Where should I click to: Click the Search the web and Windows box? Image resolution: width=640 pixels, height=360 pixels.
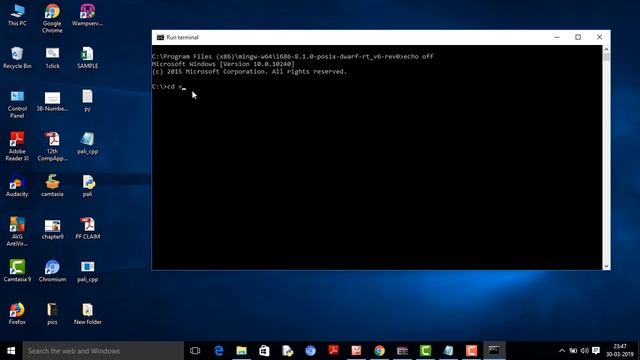[x=103, y=351]
